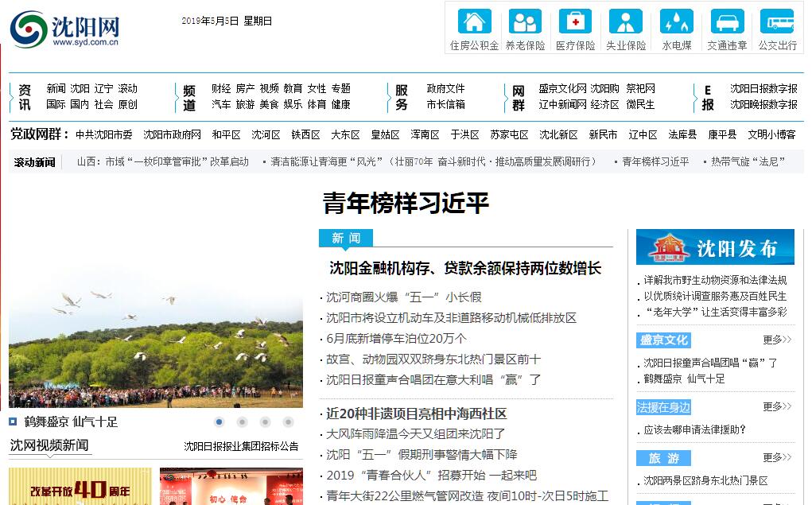The width and height of the screenshot is (812, 505).
Task: Open 沈阳两景区跻身东北热门景区
Action: (x=706, y=480)
